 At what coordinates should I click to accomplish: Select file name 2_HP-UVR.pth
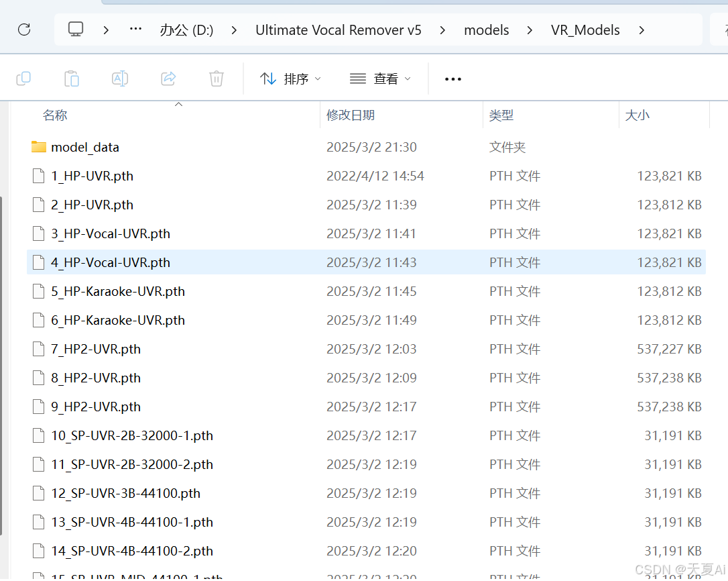point(92,205)
